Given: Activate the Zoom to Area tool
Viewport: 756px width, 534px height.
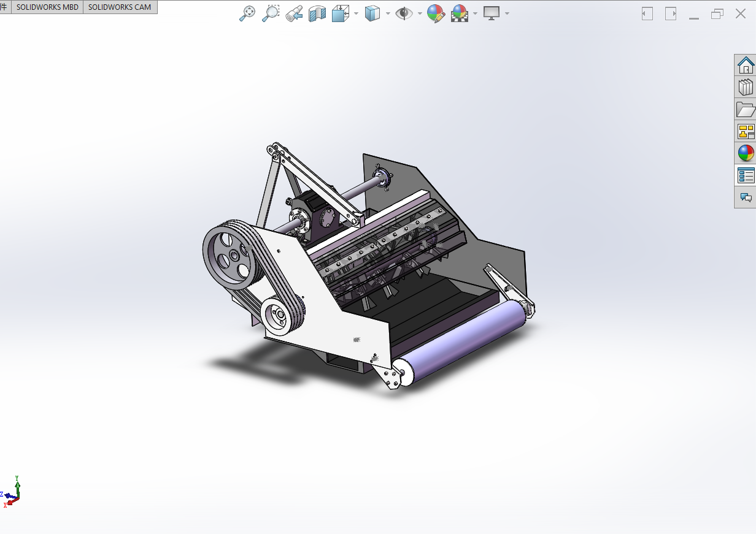Looking at the screenshot, I should click(x=270, y=13).
